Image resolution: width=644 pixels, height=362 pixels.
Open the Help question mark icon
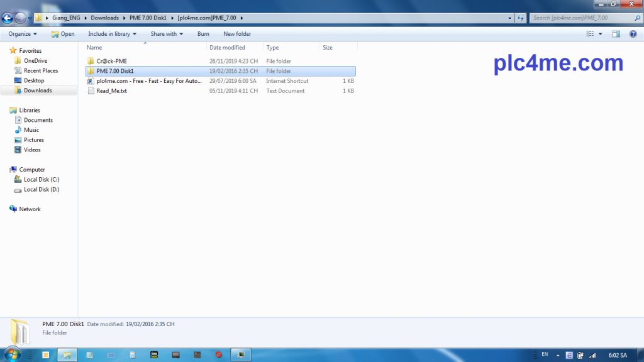633,34
